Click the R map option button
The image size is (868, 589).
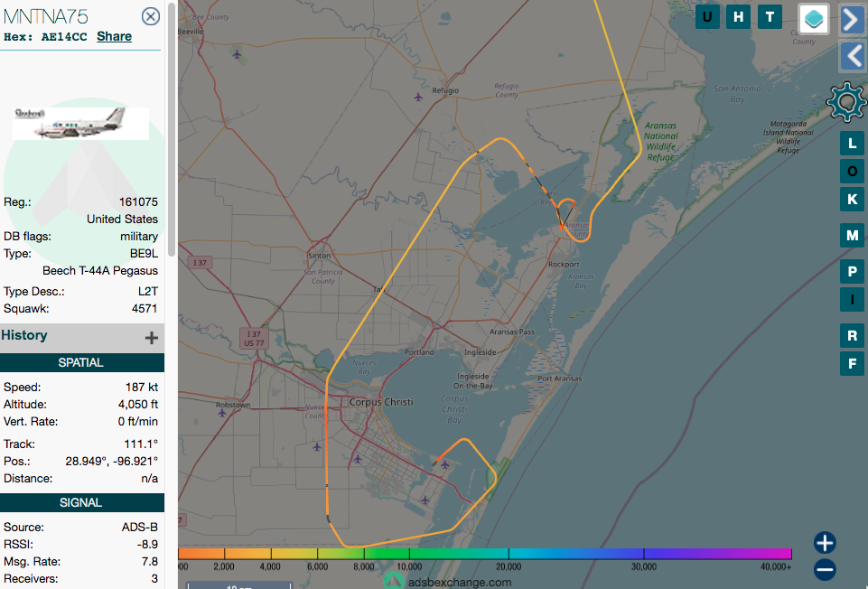pyautogui.click(x=852, y=335)
